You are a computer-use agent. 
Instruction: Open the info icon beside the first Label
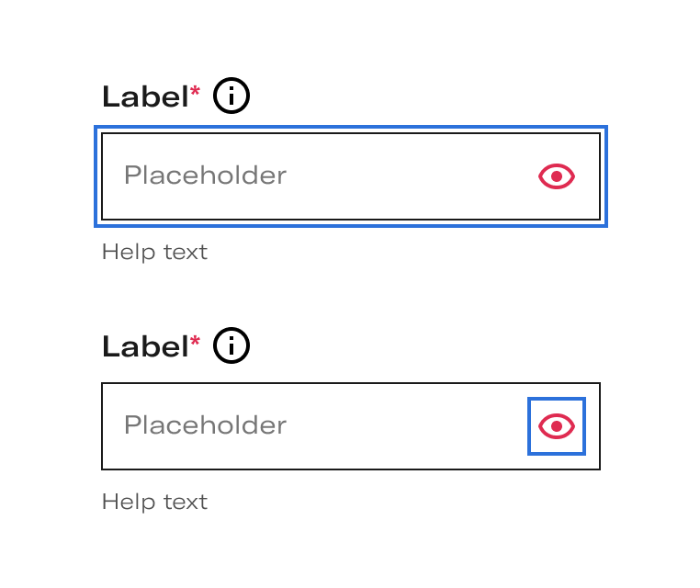pyautogui.click(x=231, y=96)
